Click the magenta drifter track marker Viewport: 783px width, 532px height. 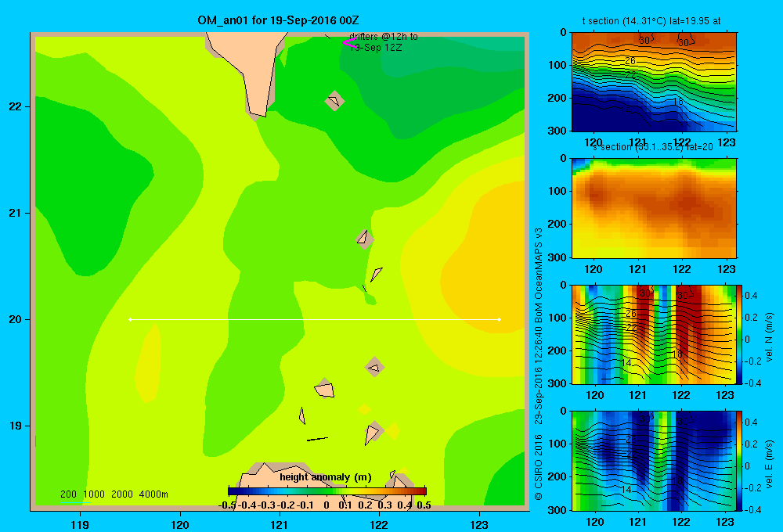tap(348, 43)
